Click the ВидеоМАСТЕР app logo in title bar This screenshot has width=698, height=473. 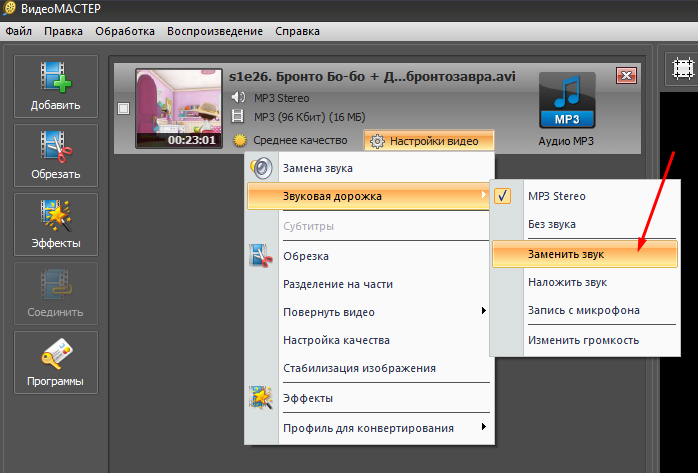(x=9, y=8)
